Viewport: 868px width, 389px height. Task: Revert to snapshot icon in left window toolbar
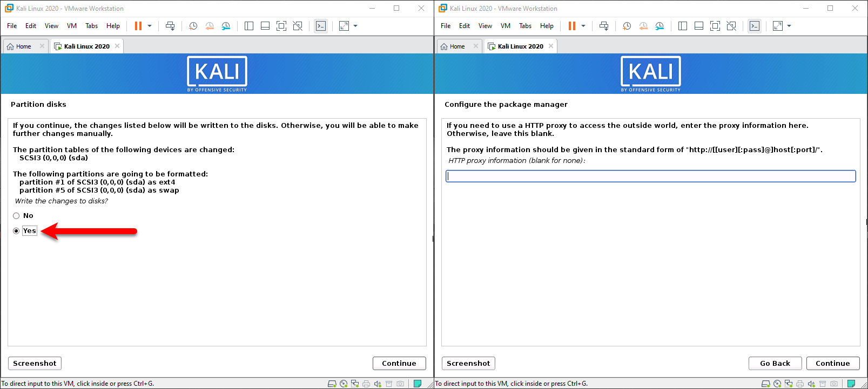pos(210,26)
